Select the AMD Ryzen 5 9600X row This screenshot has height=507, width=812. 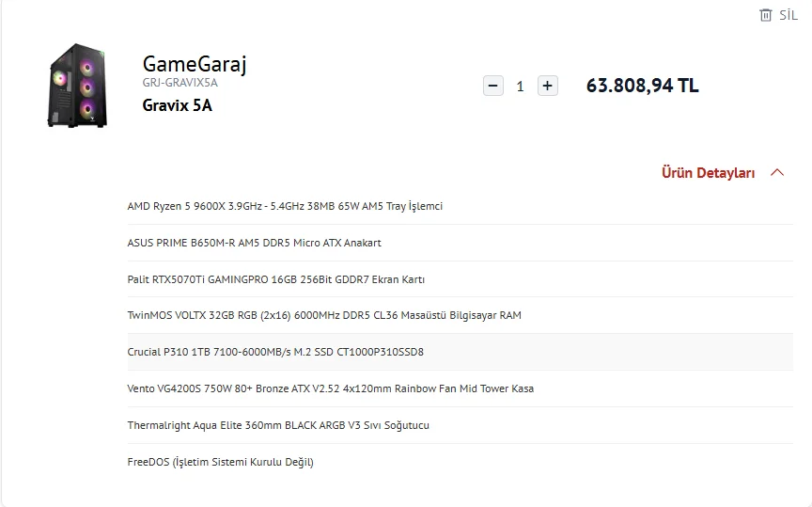pos(460,206)
